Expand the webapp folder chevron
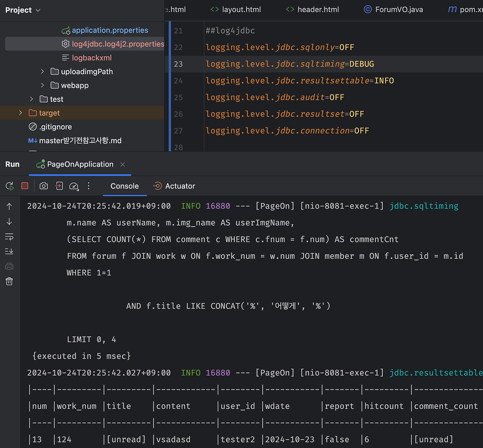Screen dimensions: 483x448 tap(42, 85)
